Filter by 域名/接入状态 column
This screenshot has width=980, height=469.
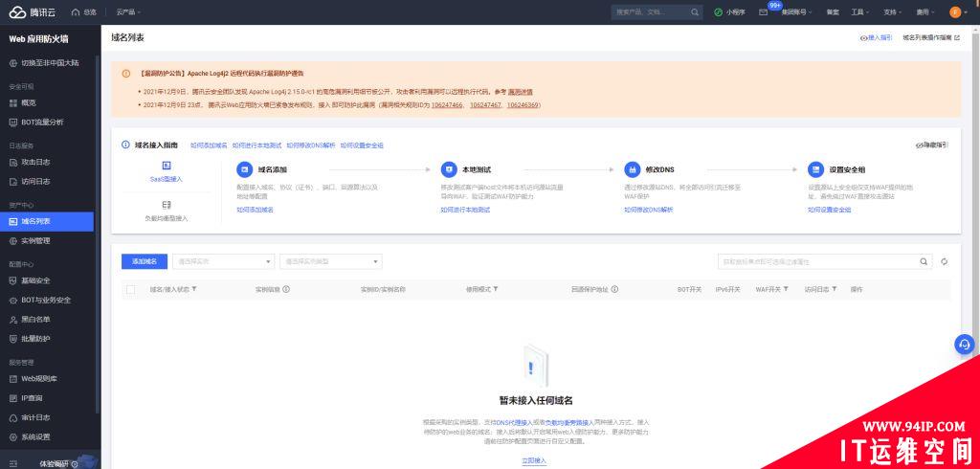tap(194, 289)
